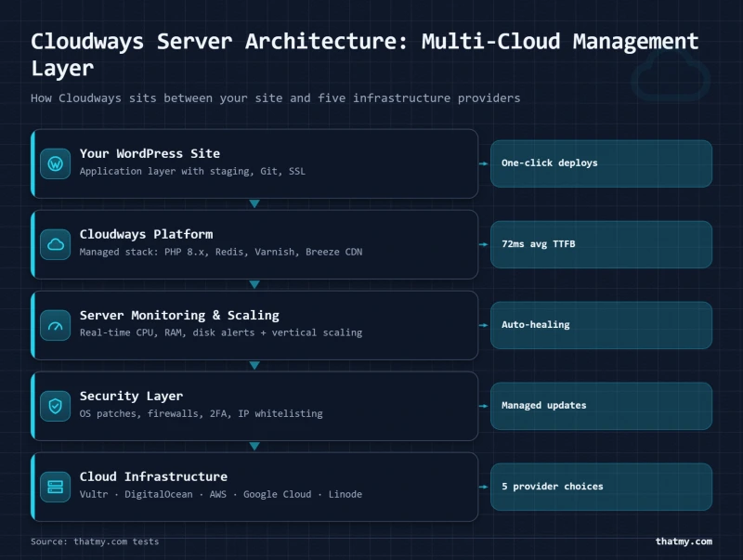The height and width of the screenshot is (560, 743).
Task: Click the OS patches, firewalls, 2FA description
Action: click(201, 413)
